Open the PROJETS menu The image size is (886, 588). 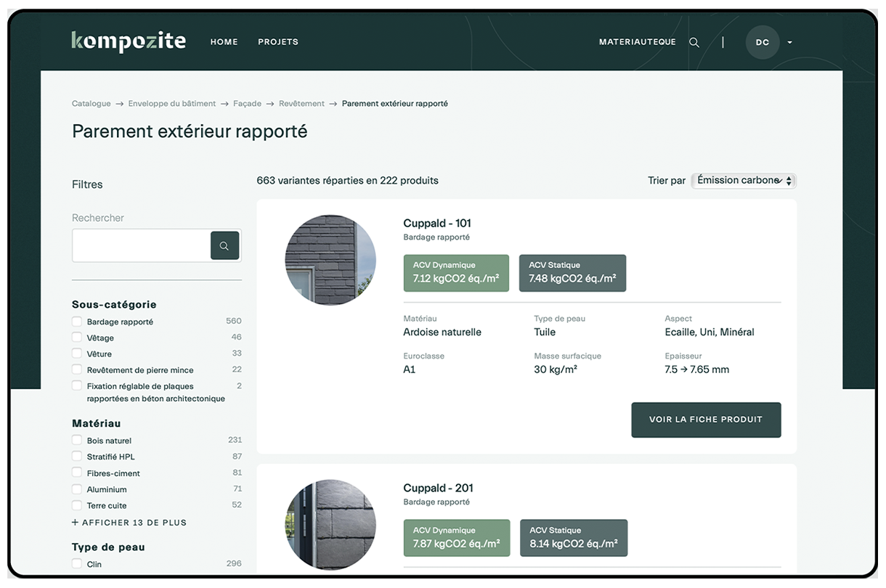[278, 41]
